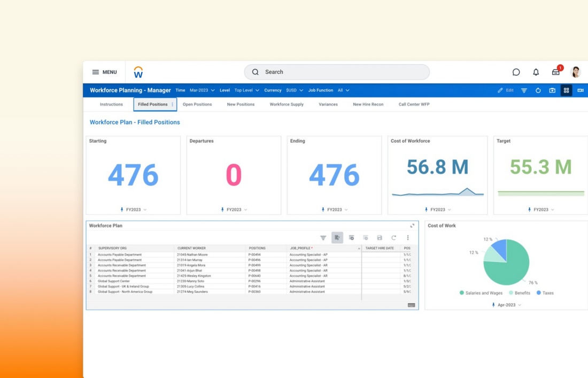This screenshot has width=588, height=378.
Task: Expand the Currency $USD dropdown
Action: [294, 90]
